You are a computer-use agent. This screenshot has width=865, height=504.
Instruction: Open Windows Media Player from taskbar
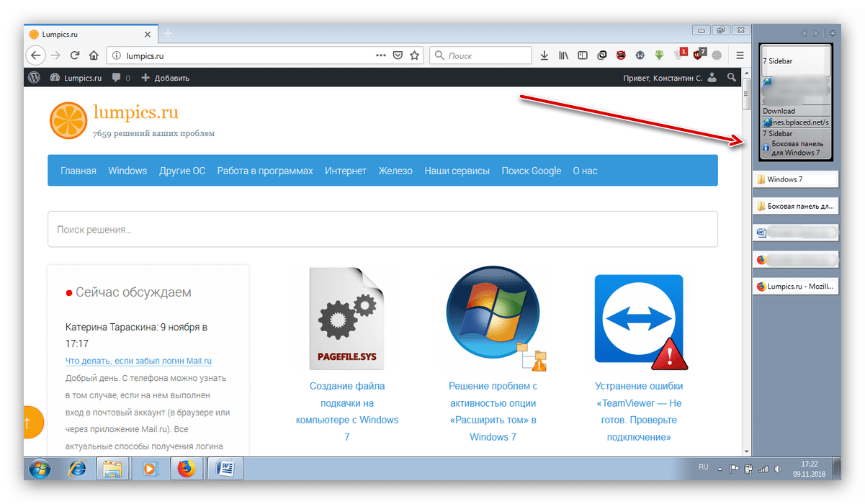pos(150,469)
